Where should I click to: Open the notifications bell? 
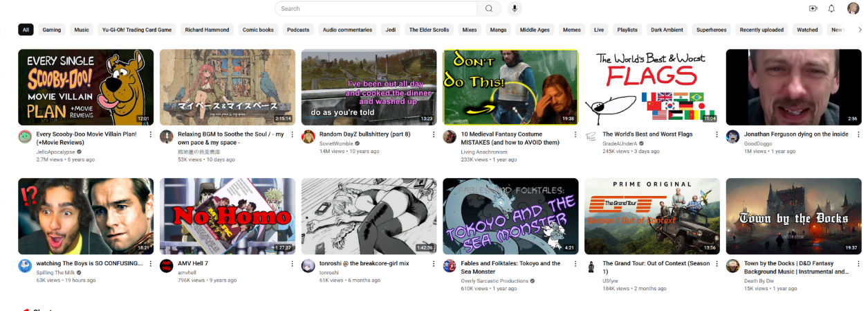831,8
